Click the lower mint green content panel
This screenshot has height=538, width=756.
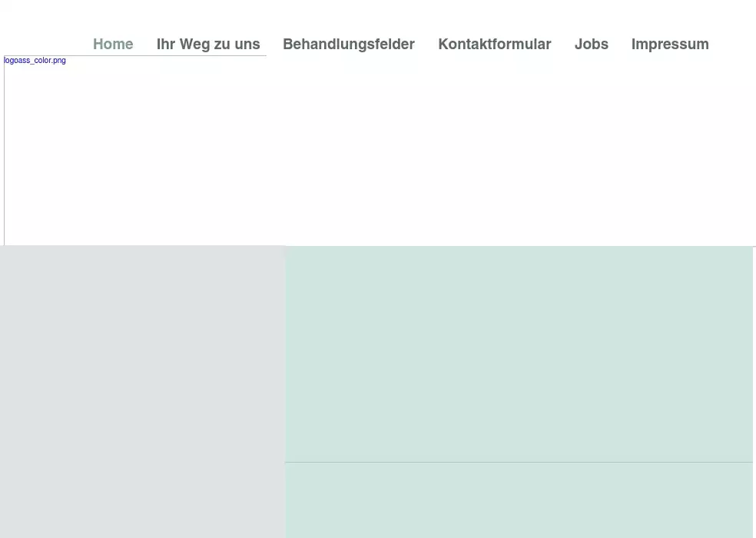pos(519,500)
